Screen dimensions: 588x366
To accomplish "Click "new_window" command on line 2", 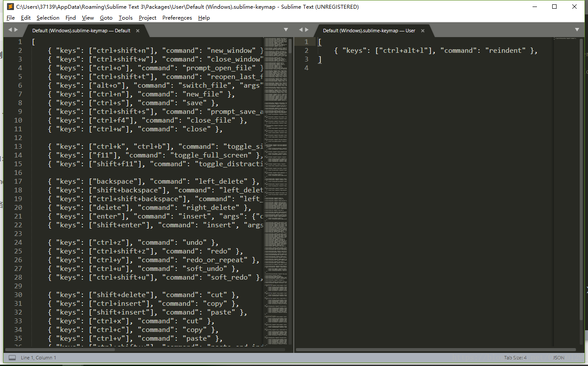I will pos(232,51).
